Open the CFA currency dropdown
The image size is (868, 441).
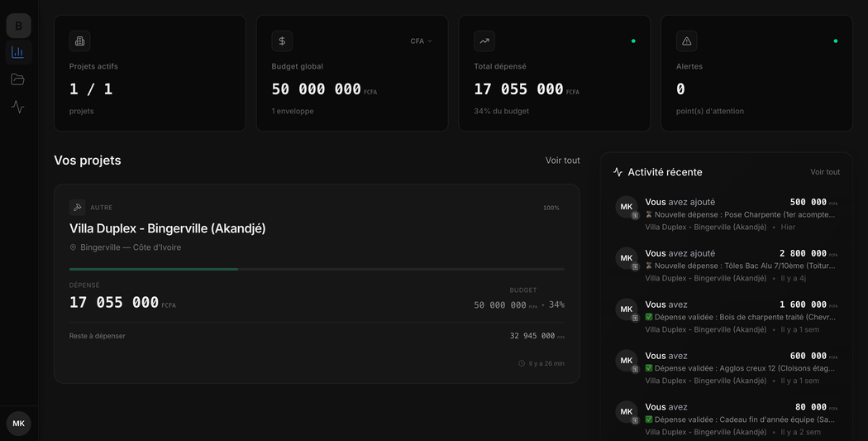[421, 41]
